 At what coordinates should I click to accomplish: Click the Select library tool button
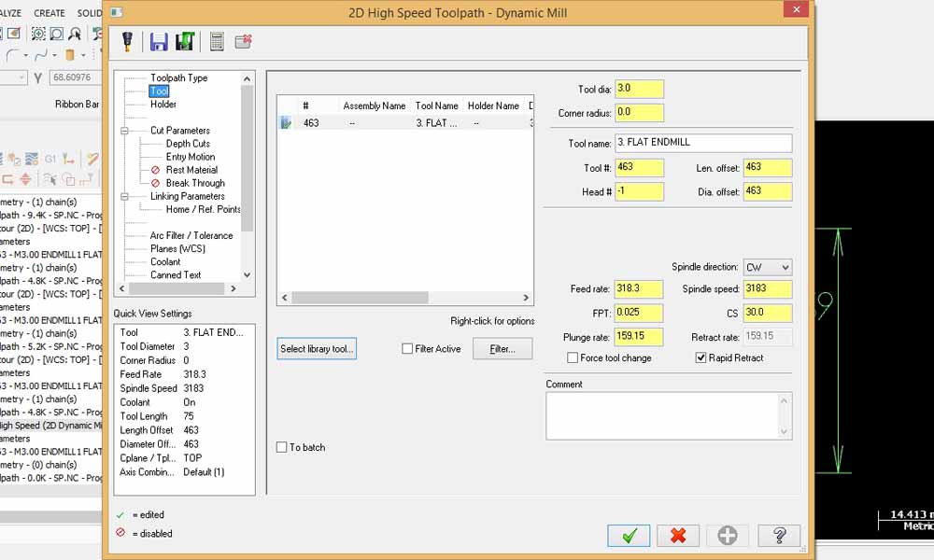(x=317, y=349)
